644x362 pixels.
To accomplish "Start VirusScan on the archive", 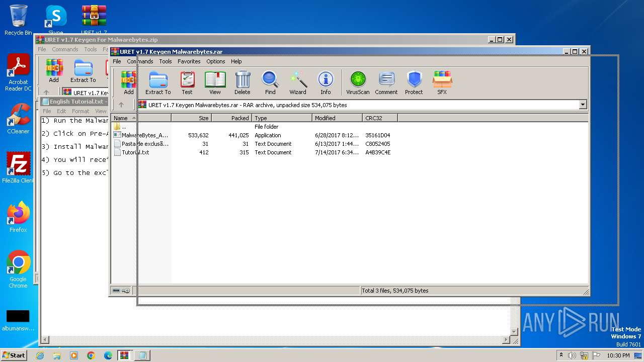I will tap(358, 82).
